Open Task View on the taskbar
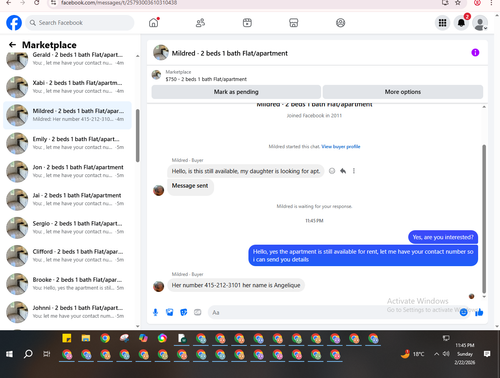 47,354
